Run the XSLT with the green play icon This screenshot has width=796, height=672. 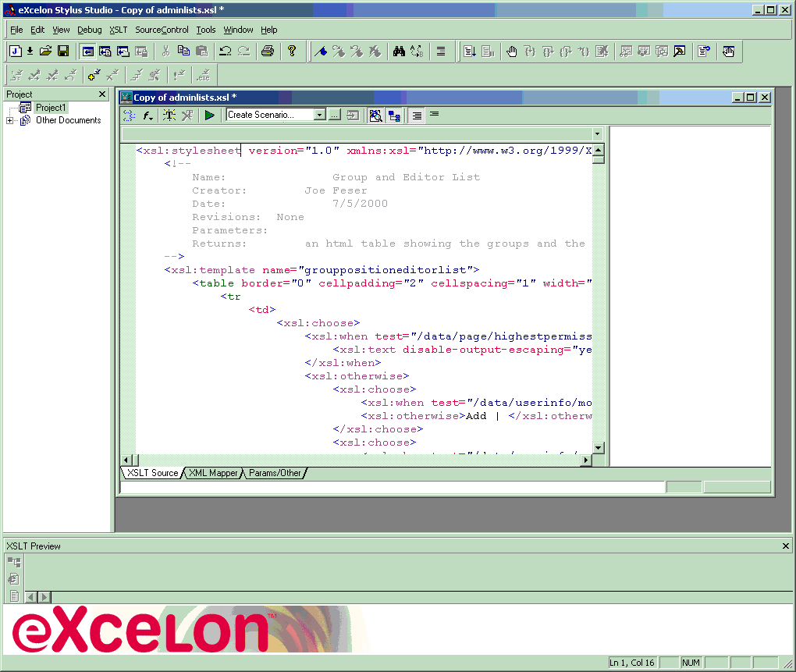tap(209, 116)
